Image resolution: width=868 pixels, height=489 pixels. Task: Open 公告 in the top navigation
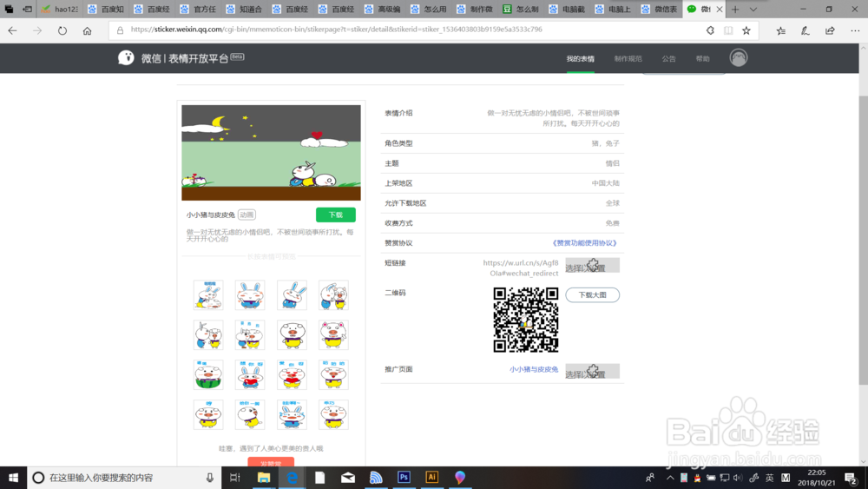pos(668,59)
